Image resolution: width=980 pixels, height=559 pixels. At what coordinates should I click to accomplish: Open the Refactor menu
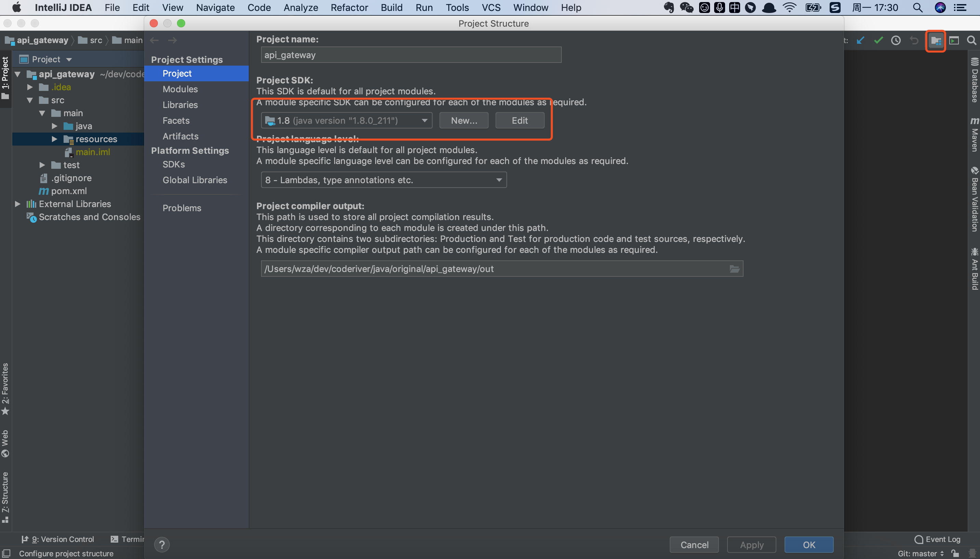pyautogui.click(x=349, y=8)
